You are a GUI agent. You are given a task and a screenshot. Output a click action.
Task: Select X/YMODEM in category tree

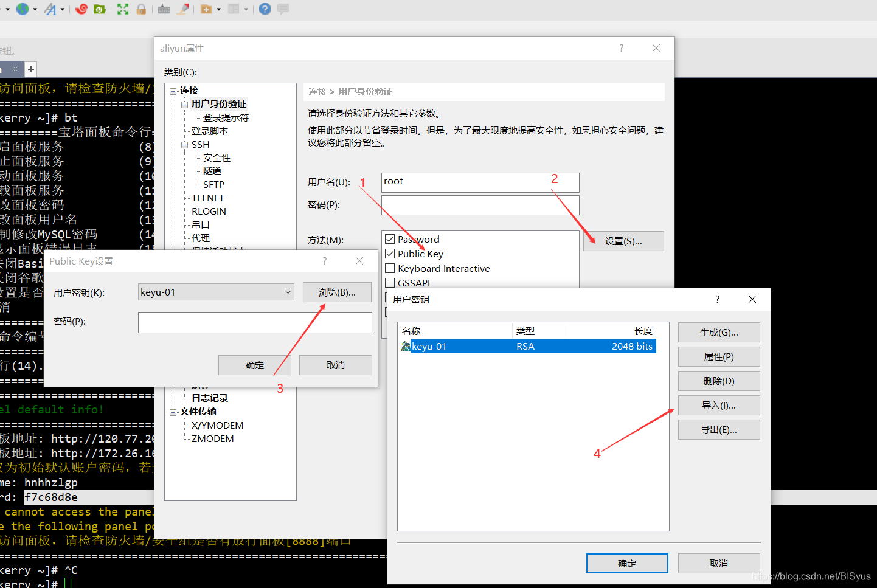point(217,425)
